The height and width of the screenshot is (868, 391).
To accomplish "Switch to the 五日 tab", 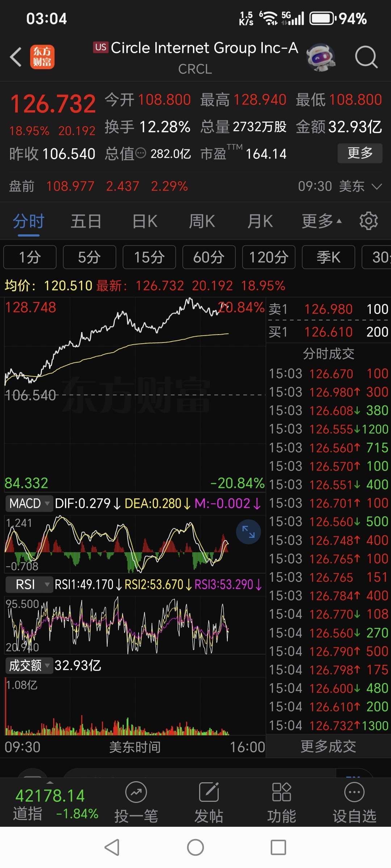I will click(x=86, y=221).
